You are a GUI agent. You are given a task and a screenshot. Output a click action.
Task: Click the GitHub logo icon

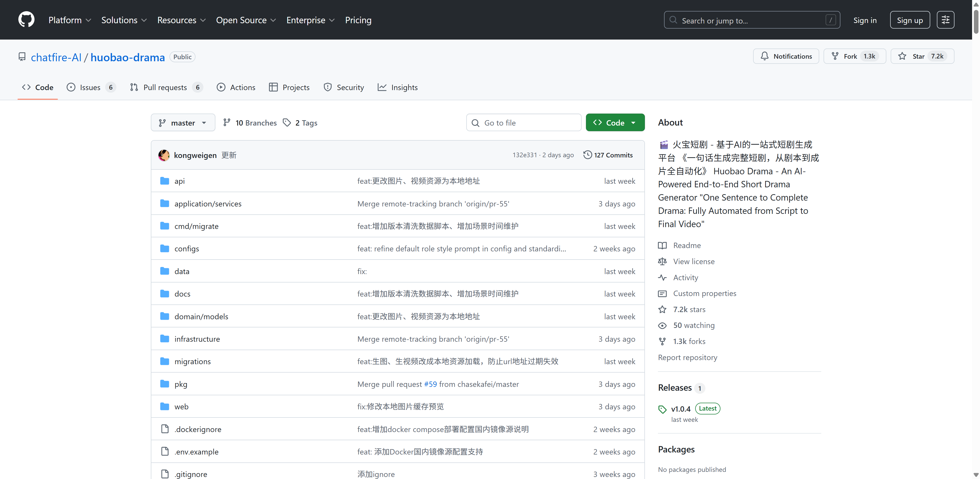(x=26, y=19)
